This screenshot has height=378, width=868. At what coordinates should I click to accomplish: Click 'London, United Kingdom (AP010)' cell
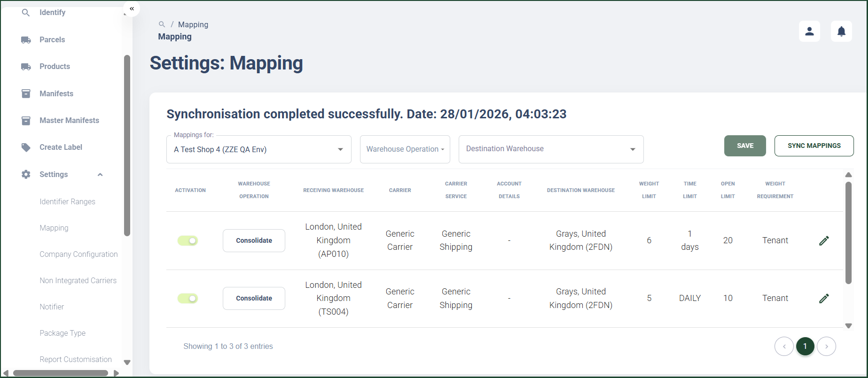coord(333,240)
